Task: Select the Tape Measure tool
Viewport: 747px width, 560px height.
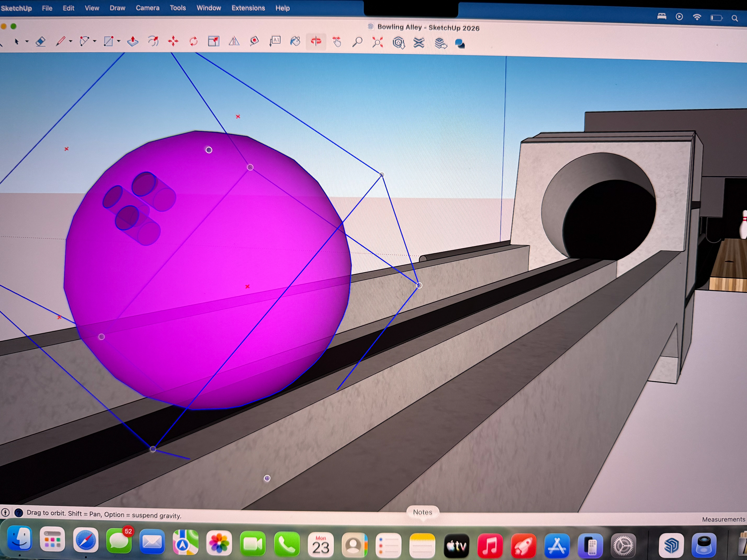Action: pos(254,42)
